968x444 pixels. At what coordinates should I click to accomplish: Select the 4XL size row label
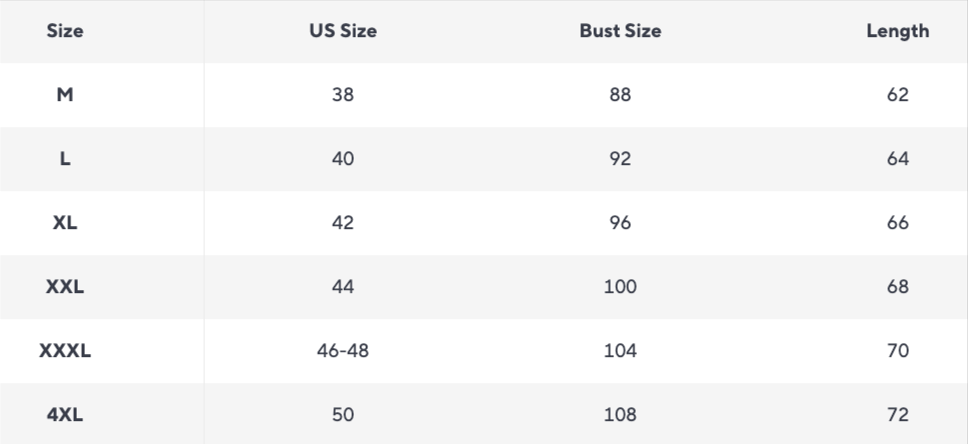click(65, 414)
